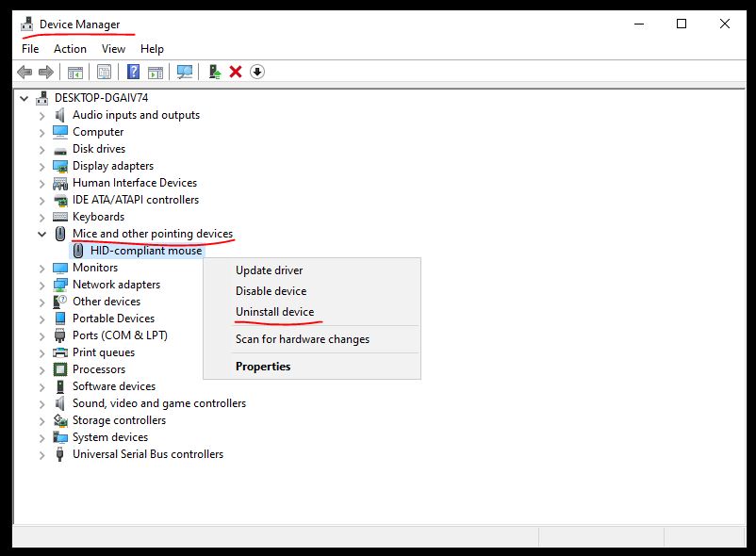
Task: Expand the Computer category chevron
Action: (41, 133)
